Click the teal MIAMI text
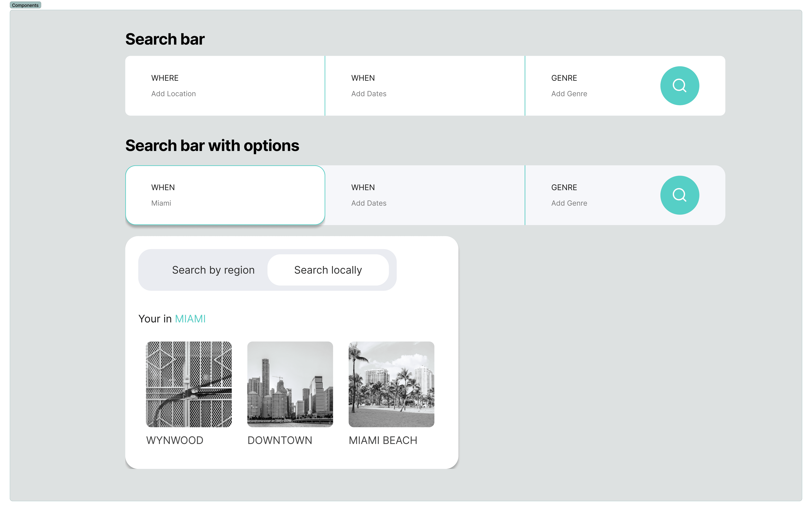The height and width of the screenshot is (511, 812). (190, 319)
